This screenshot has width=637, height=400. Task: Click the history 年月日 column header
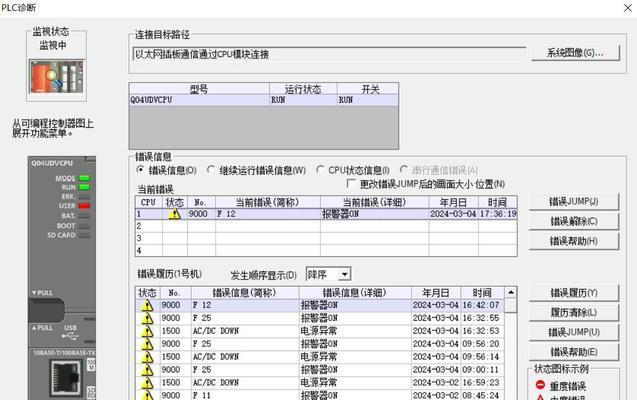tap(436, 293)
